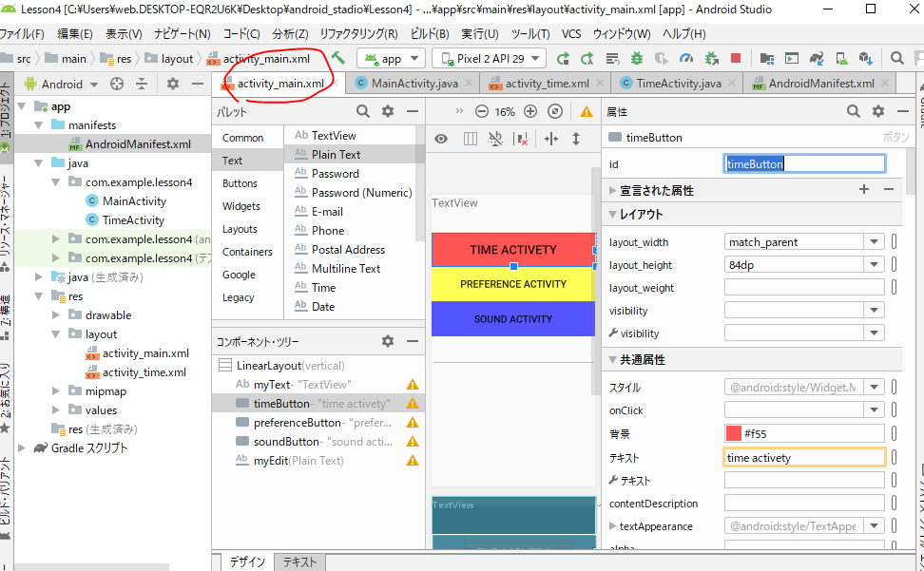Click the scroll-from-source target icon in project panel
The image size is (924, 571).
(x=117, y=85)
